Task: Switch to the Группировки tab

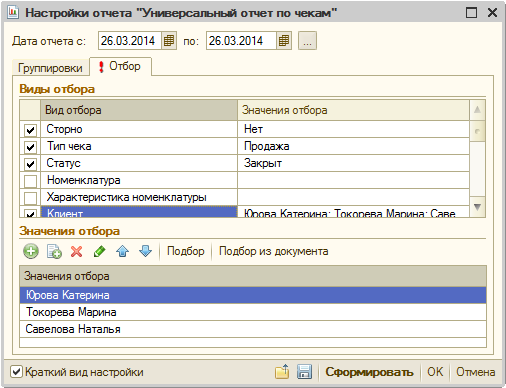Action: click(50, 68)
